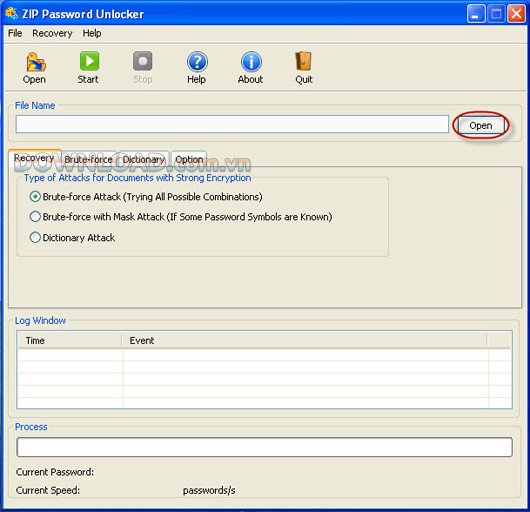Switch to the Dictionary tab

(x=144, y=160)
